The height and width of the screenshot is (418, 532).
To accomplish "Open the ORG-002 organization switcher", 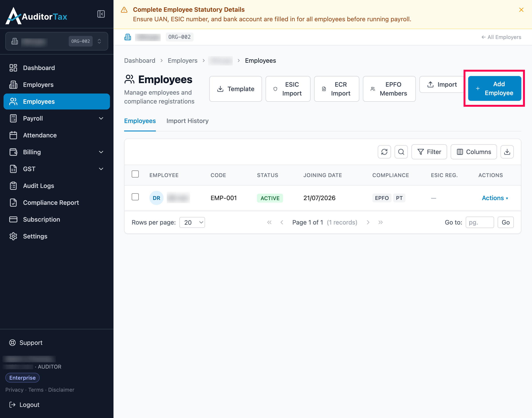I will click(x=57, y=41).
